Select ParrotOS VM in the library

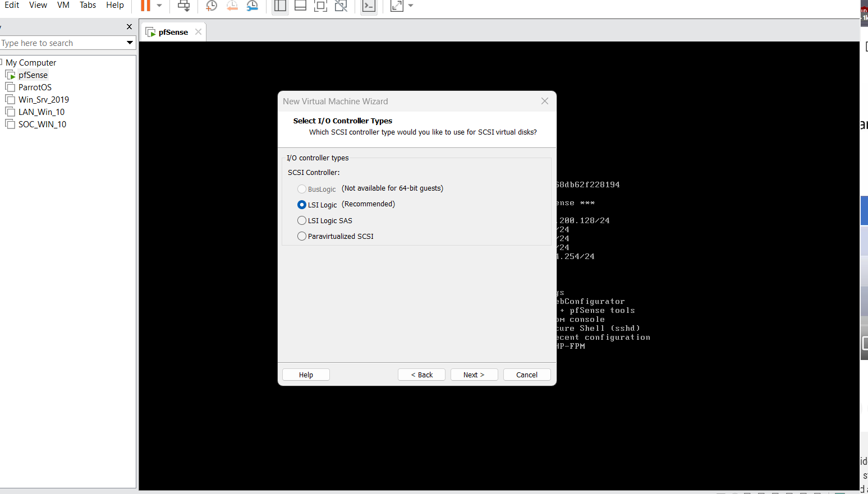tap(35, 87)
